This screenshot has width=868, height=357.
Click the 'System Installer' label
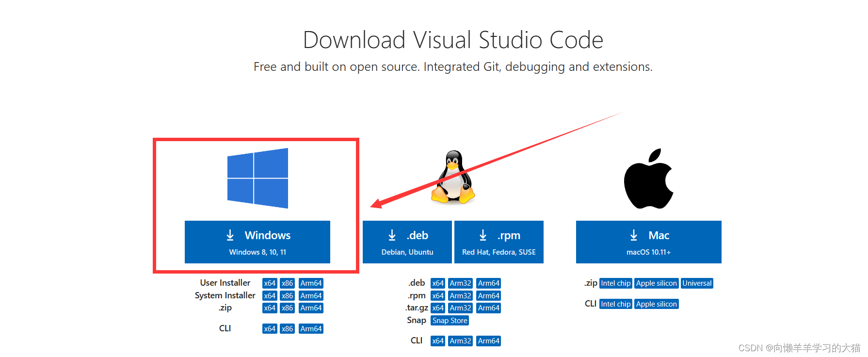click(225, 295)
